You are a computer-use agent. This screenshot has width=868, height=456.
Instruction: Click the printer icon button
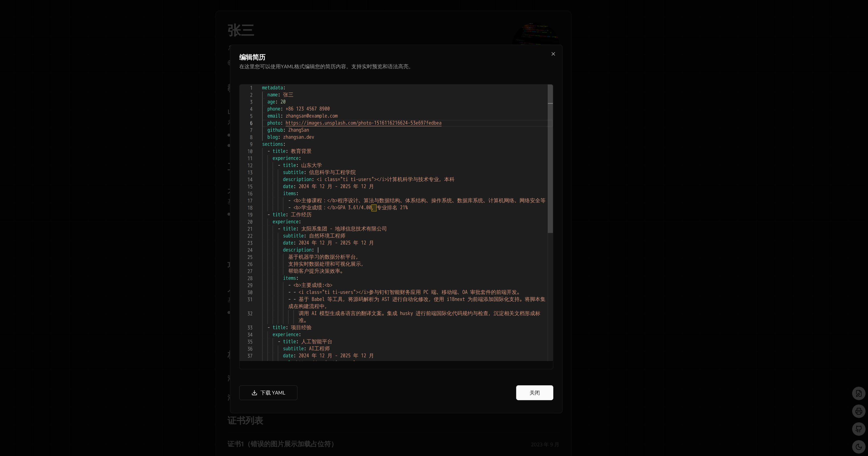[858, 411]
